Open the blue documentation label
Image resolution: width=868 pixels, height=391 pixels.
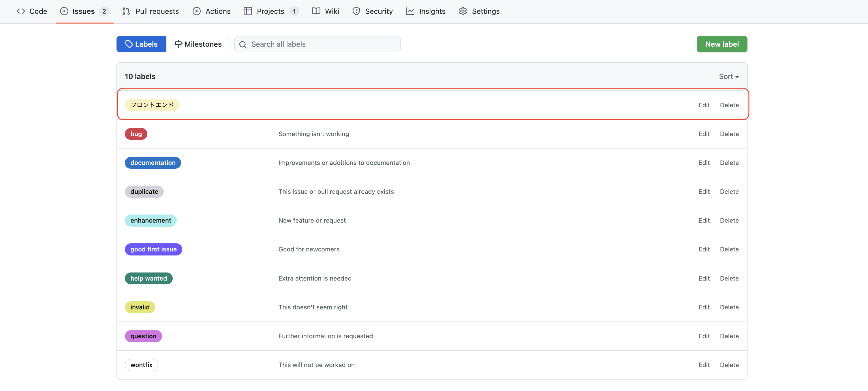click(x=153, y=163)
